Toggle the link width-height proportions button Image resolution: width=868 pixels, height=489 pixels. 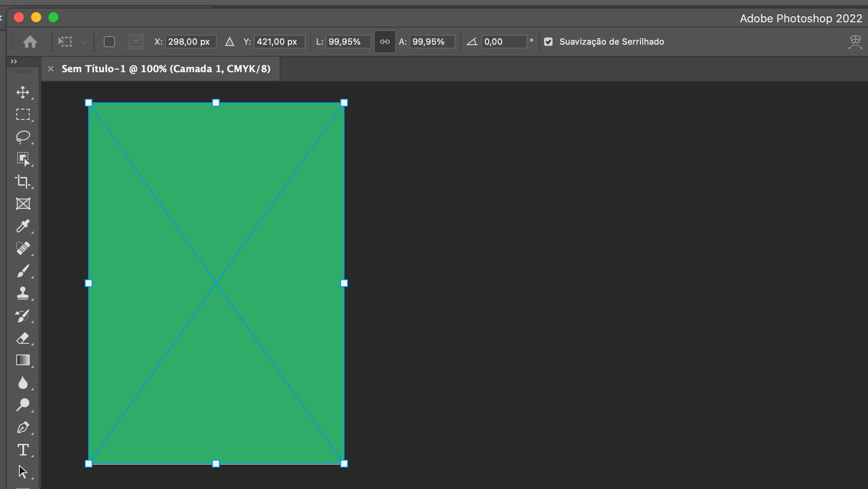tap(385, 42)
